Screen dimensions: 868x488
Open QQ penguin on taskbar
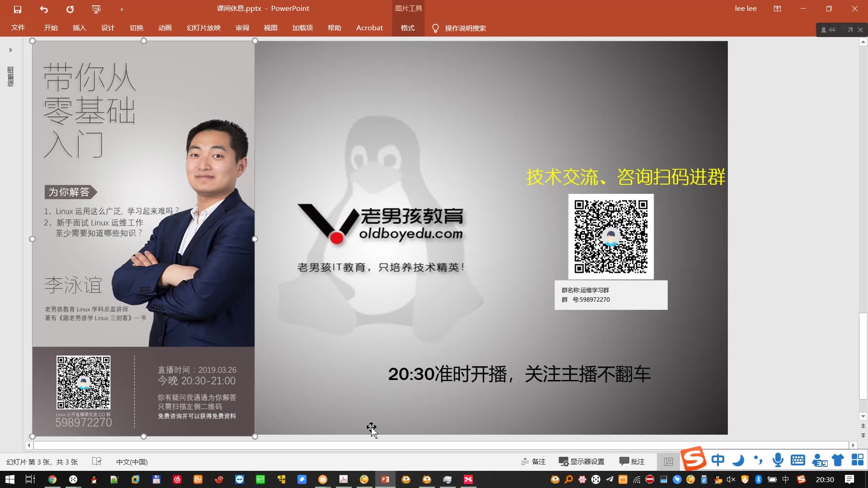94,479
